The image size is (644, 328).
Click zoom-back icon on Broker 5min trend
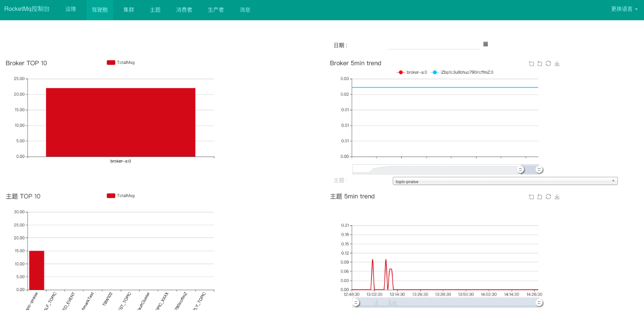(540, 63)
